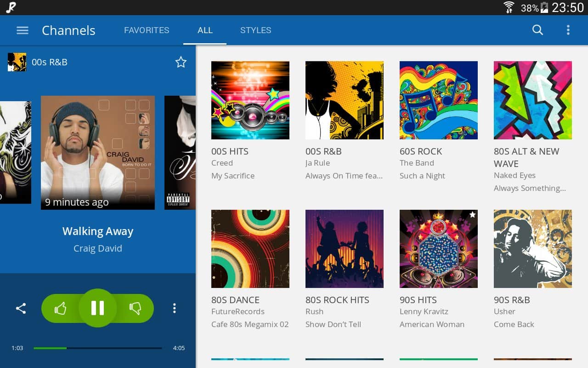Like the song with thumbs up
The image size is (588, 368).
click(x=61, y=308)
